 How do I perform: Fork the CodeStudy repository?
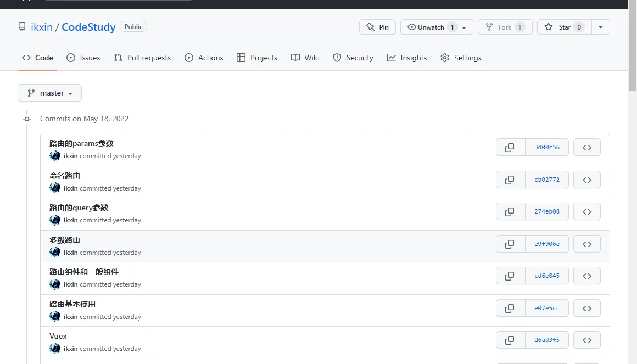(x=505, y=27)
